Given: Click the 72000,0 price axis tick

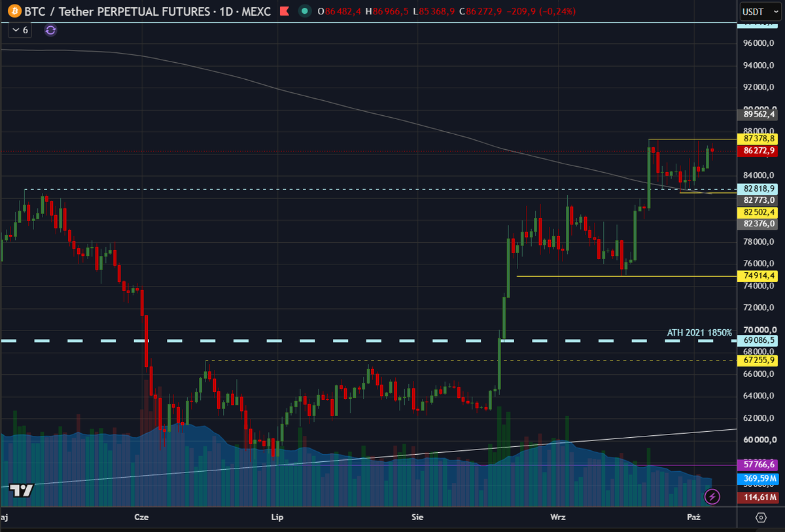Looking at the screenshot, I should [758, 308].
